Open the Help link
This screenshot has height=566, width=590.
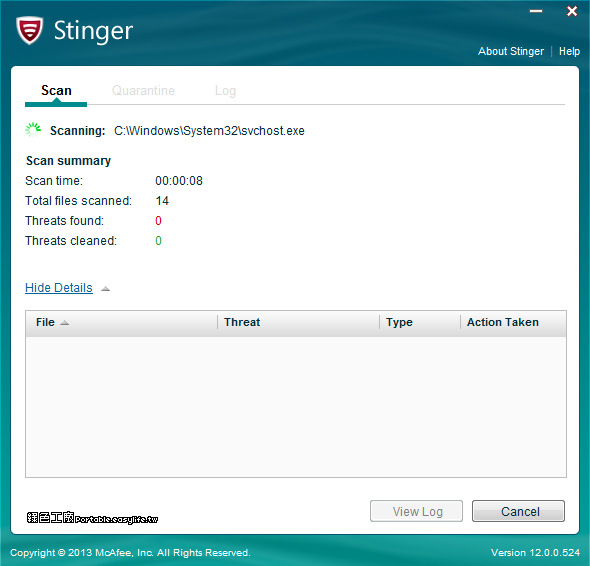[x=569, y=51]
